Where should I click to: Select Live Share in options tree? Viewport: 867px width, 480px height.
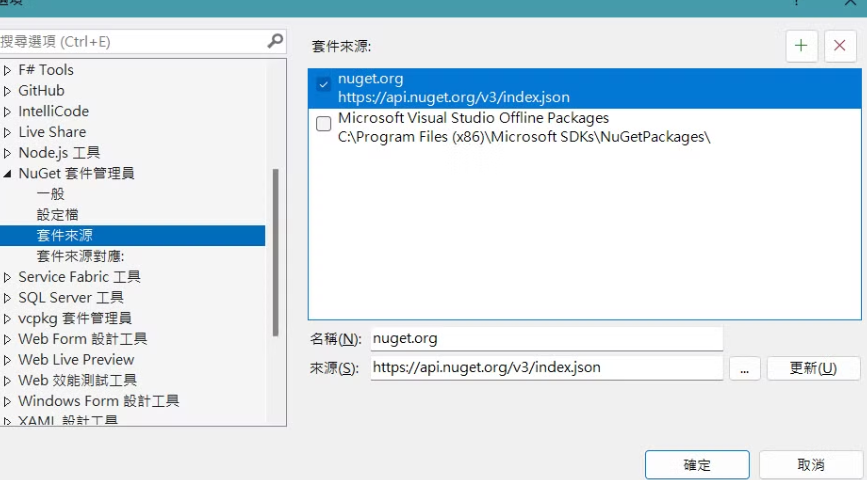click(x=53, y=132)
